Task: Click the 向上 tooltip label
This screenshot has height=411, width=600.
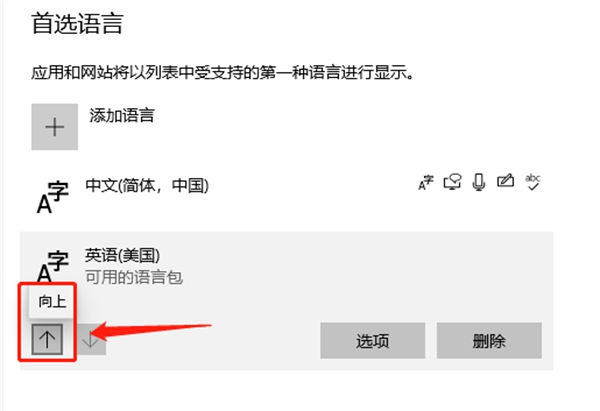Action: pyautogui.click(x=52, y=302)
